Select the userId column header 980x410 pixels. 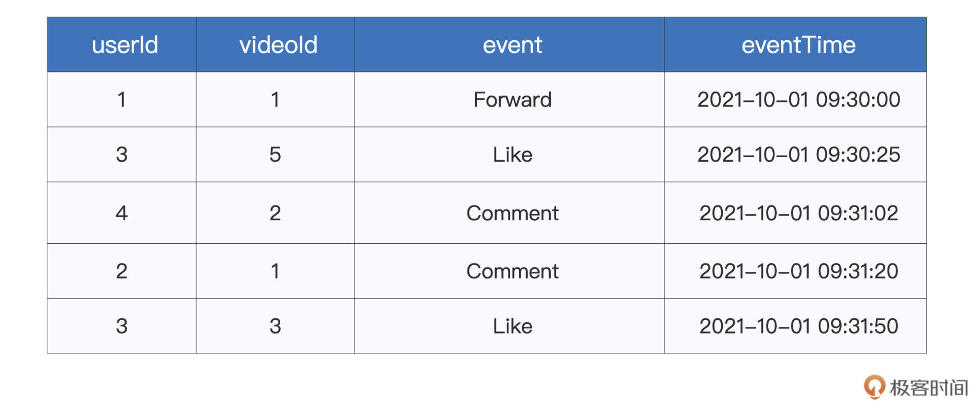pos(125,45)
